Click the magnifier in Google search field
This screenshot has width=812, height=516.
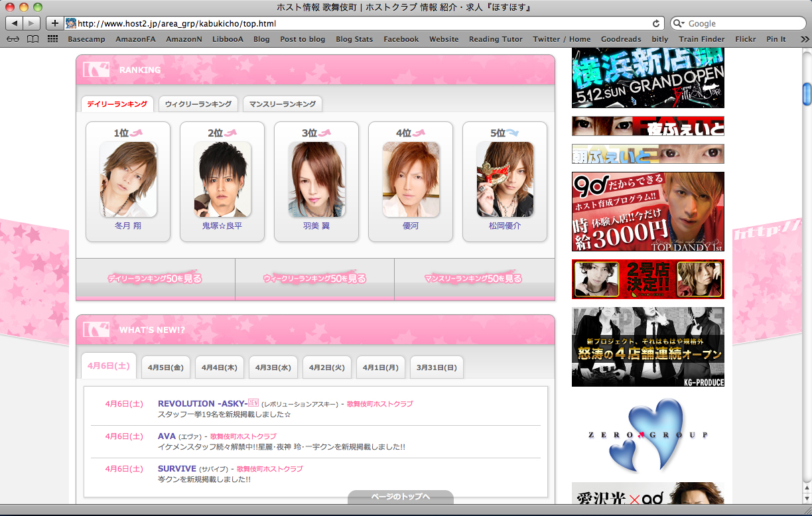(x=679, y=23)
